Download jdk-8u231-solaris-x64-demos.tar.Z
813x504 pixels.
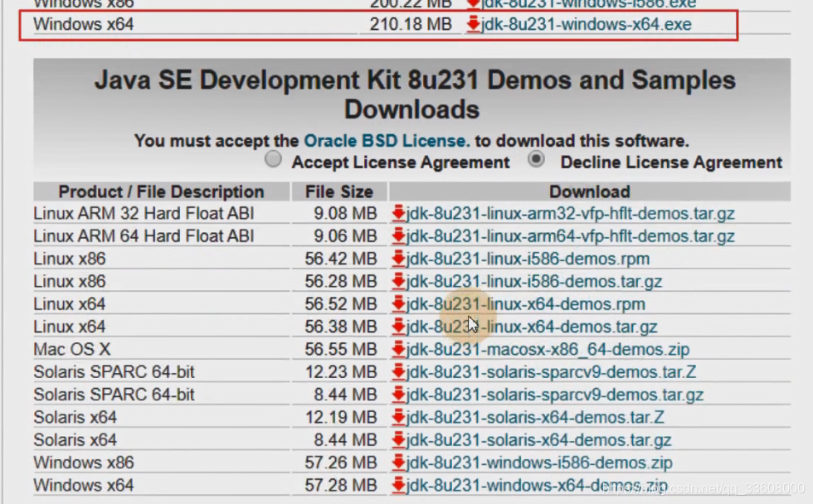pos(535,417)
